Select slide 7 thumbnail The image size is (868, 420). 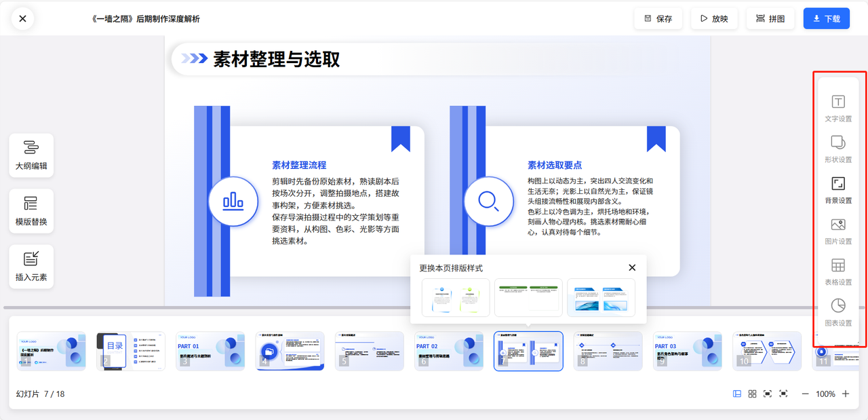coord(528,351)
